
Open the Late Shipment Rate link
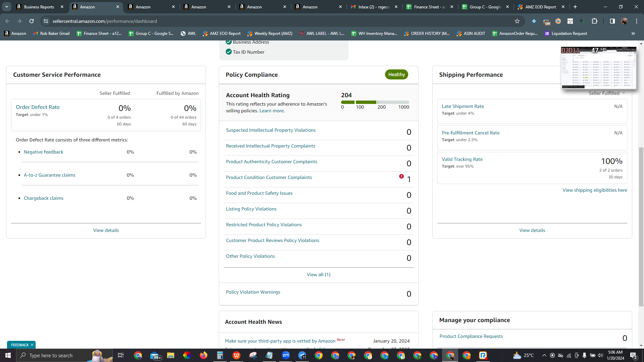[463, 107]
